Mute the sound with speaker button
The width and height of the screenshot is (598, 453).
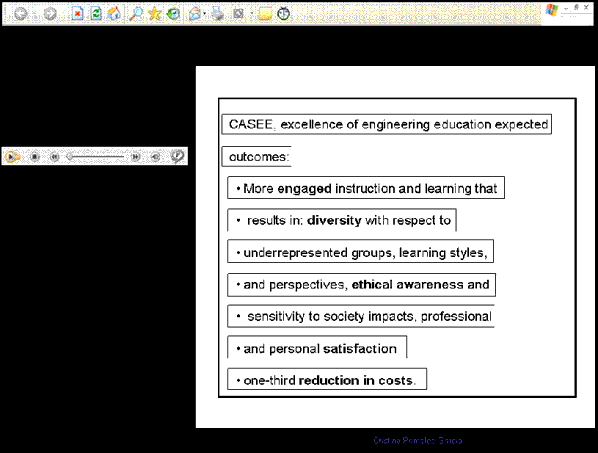(x=155, y=156)
